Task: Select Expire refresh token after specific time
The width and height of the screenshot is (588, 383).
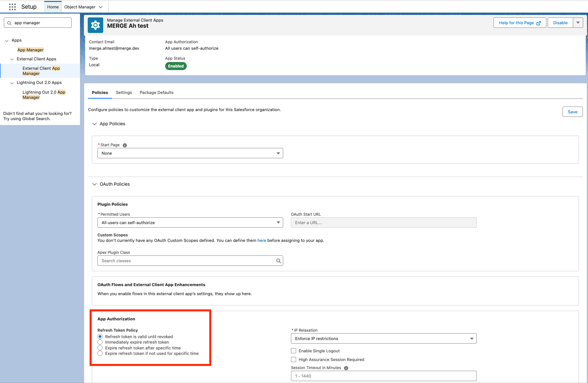Action: [x=100, y=348]
